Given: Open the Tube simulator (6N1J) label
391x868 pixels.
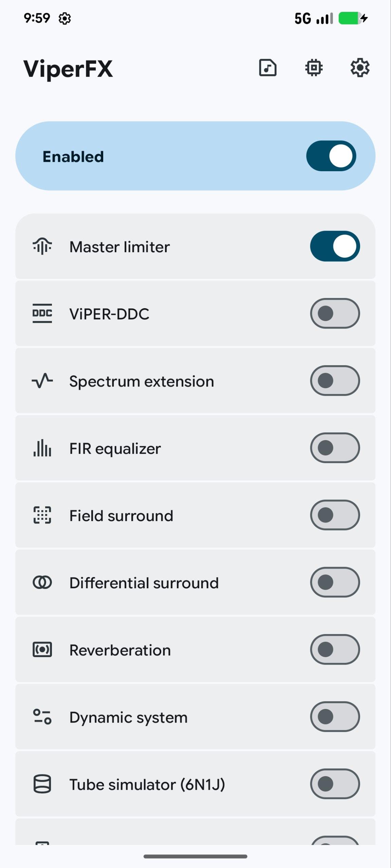Looking at the screenshot, I should point(147,784).
